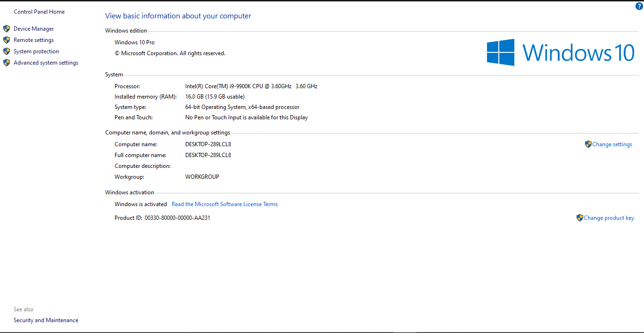Click the Computer name value DESKTOP-289LCL8
Viewport: 644px width, 333px height.
(208, 144)
